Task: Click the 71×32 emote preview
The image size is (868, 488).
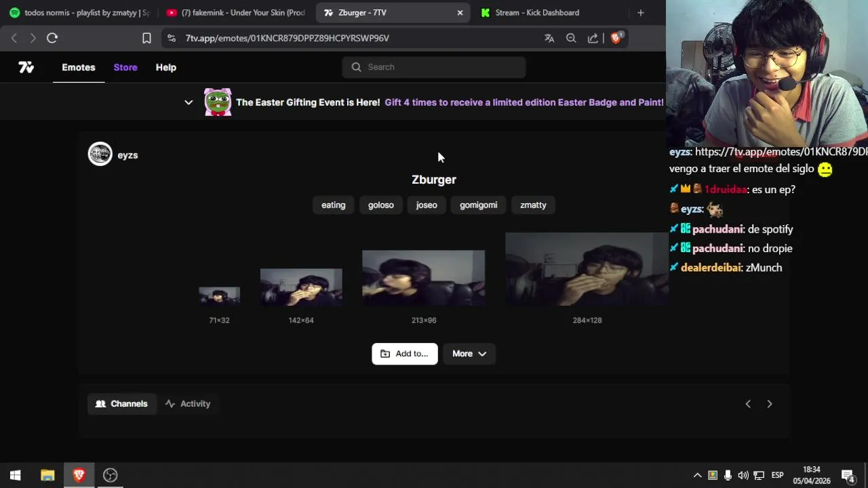Action: tap(219, 295)
